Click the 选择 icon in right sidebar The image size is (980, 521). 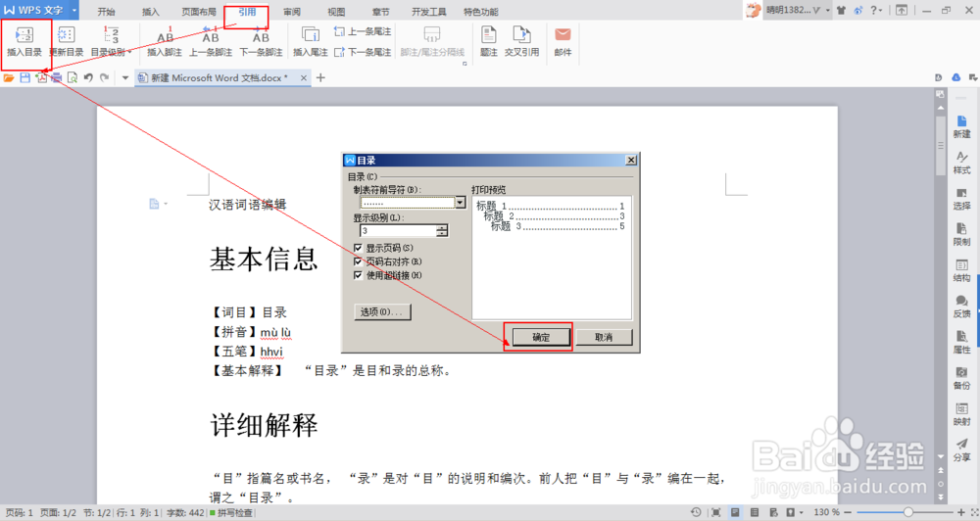pyautogui.click(x=962, y=199)
